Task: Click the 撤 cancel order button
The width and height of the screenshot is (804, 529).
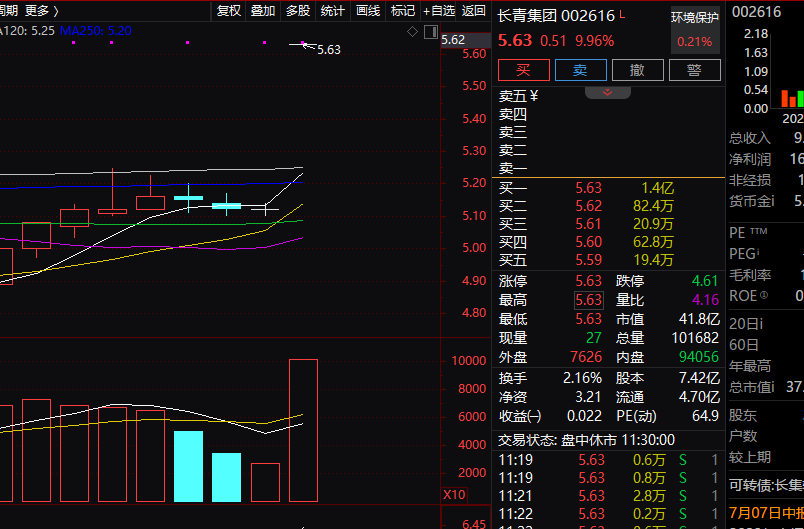Action: click(x=637, y=70)
